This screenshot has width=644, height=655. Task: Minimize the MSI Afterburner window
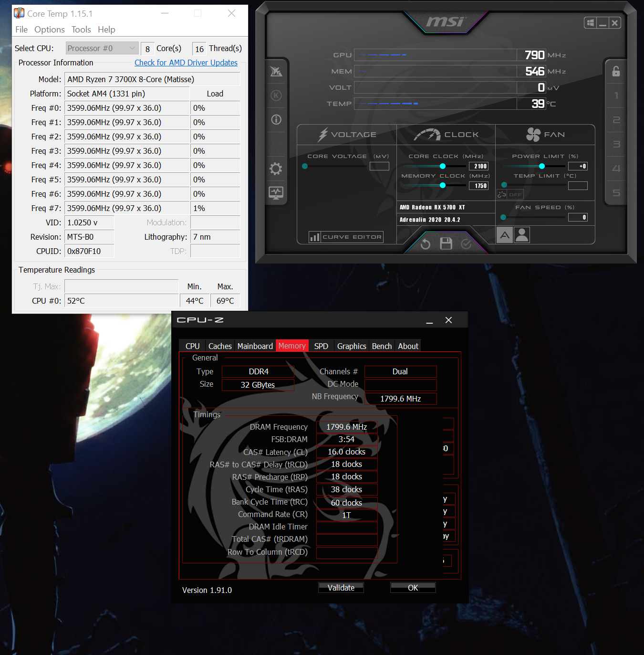603,22
